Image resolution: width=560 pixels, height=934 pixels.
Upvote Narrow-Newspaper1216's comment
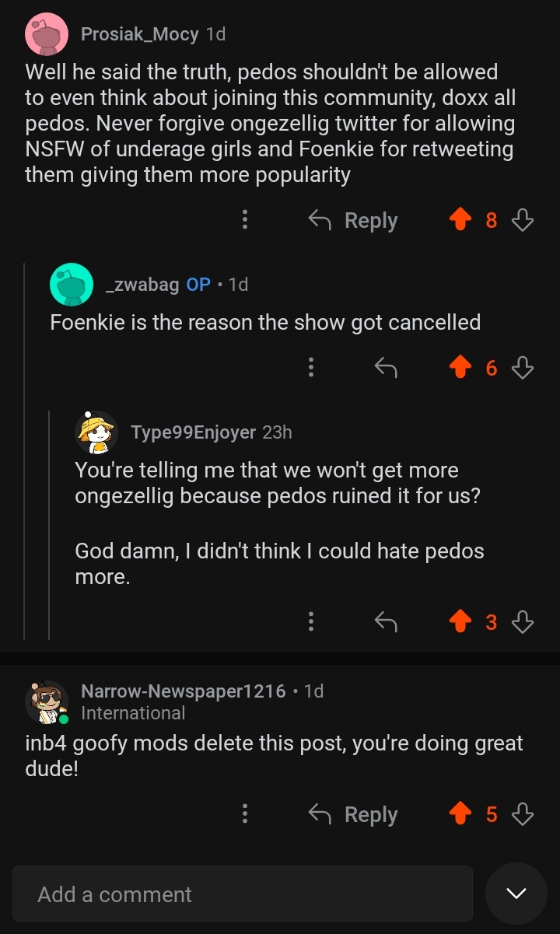(x=461, y=814)
